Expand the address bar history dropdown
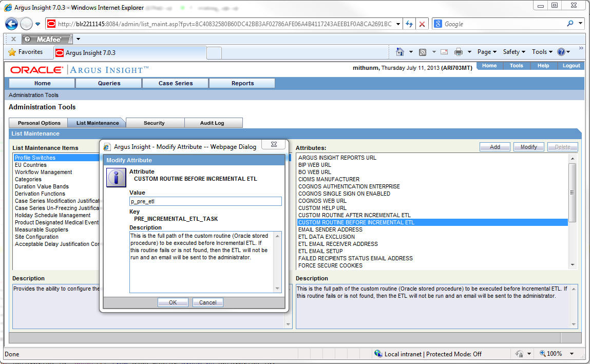Viewport: 590px width, 364px height. [x=398, y=24]
